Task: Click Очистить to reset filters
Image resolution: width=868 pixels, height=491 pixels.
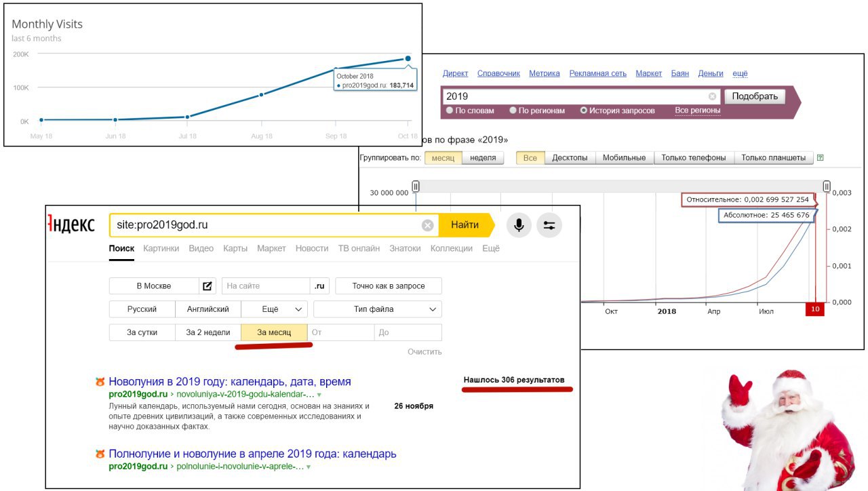Action: 425,352
